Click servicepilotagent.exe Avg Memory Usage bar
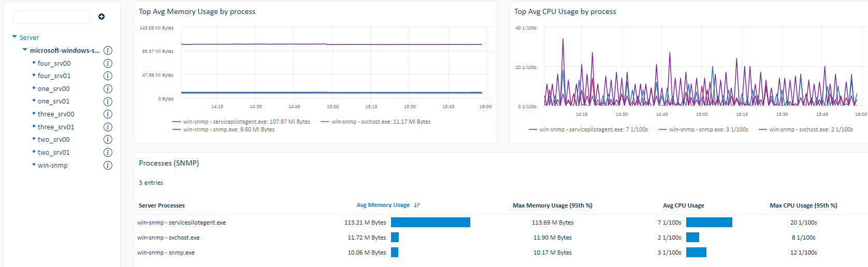The image size is (868, 267). coord(430,222)
